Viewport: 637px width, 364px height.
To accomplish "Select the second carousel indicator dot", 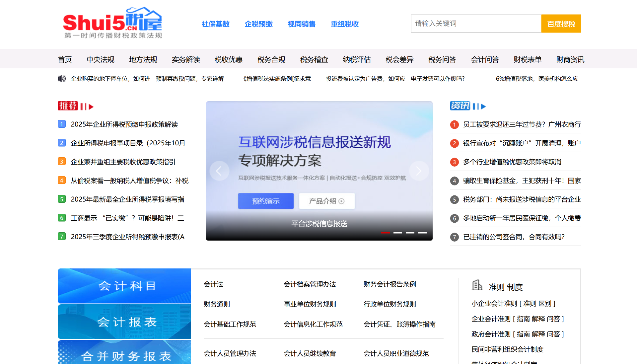I will pyautogui.click(x=398, y=233).
